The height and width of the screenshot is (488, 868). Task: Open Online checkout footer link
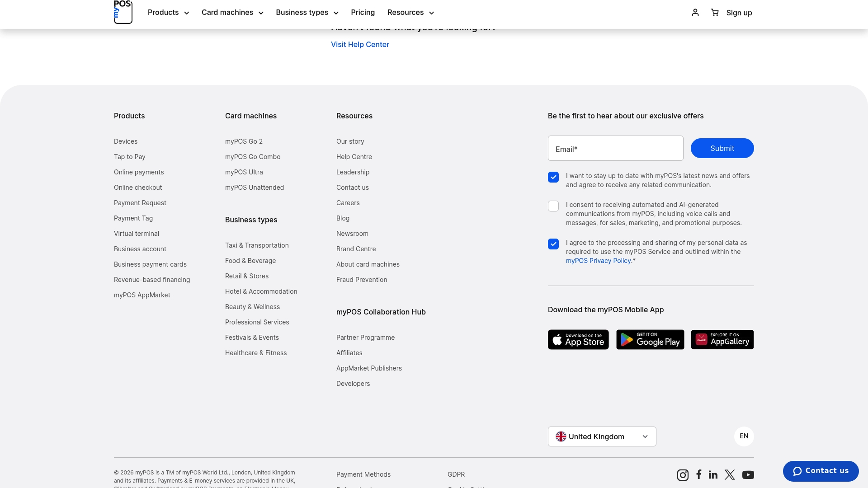(138, 188)
